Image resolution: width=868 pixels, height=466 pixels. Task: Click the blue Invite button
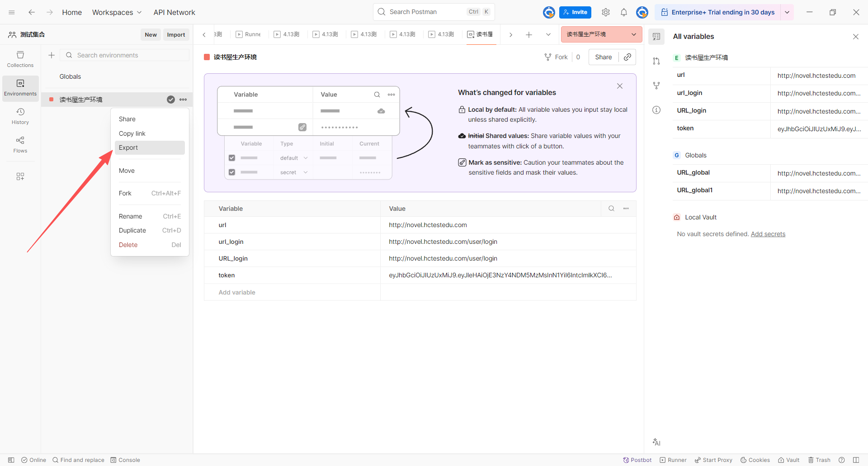point(575,12)
